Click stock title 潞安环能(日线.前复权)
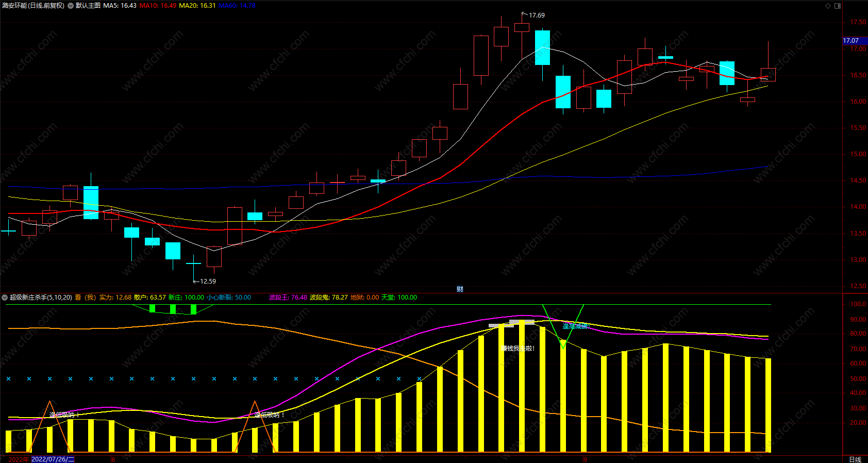Screen dimensions: 868x463 click(x=33, y=6)
